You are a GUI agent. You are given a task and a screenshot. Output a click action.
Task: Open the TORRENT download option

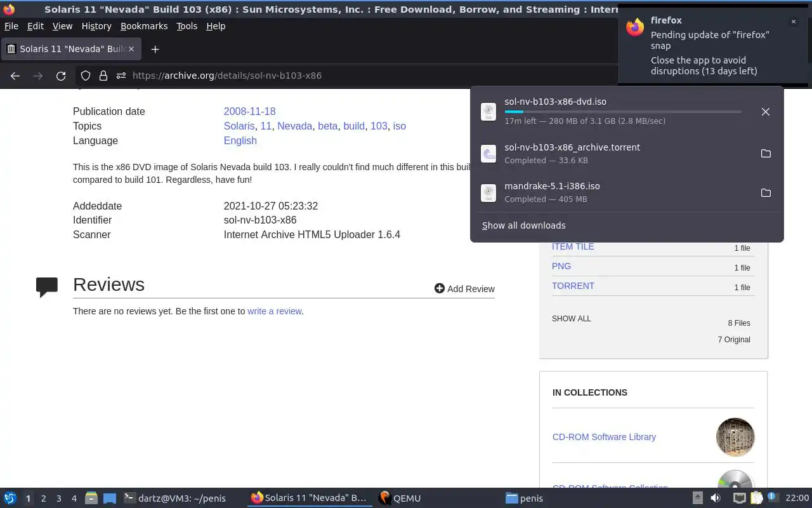tap(573, 286)
